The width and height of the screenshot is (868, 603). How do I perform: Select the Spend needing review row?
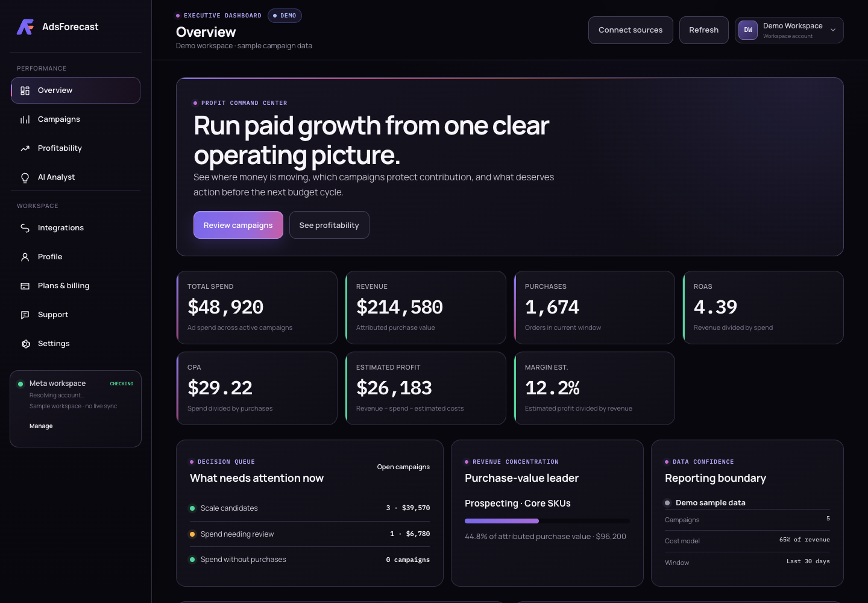pos(310,534)
